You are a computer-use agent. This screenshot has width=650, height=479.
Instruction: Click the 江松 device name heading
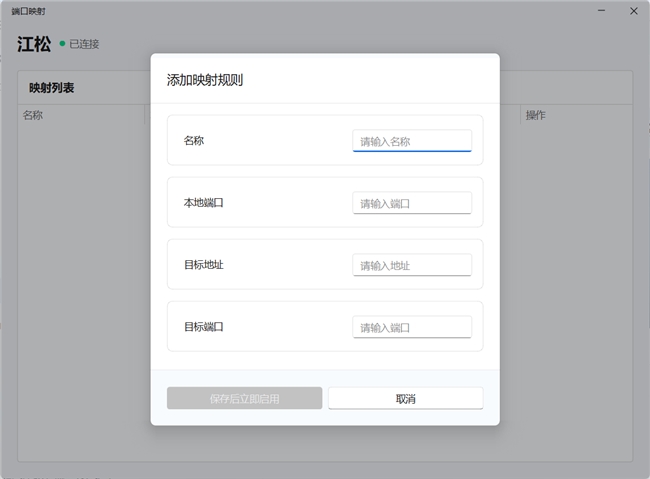coord(34,44)
